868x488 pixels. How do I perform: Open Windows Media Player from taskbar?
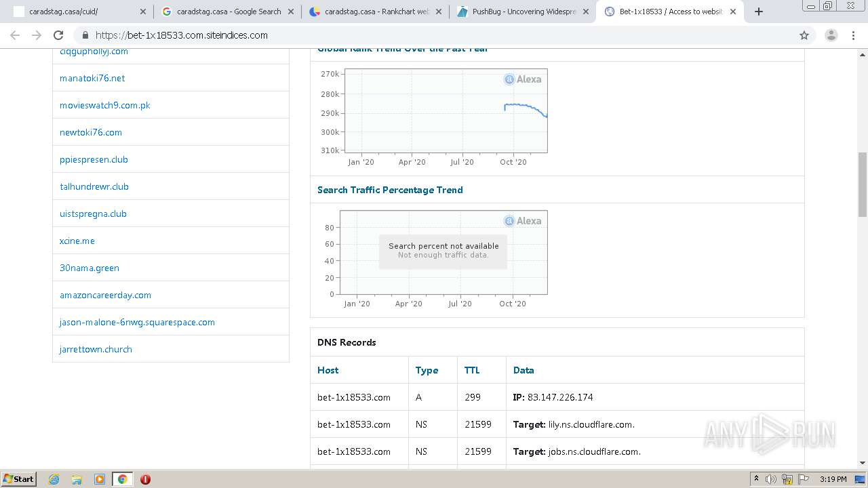pos(100,479)
